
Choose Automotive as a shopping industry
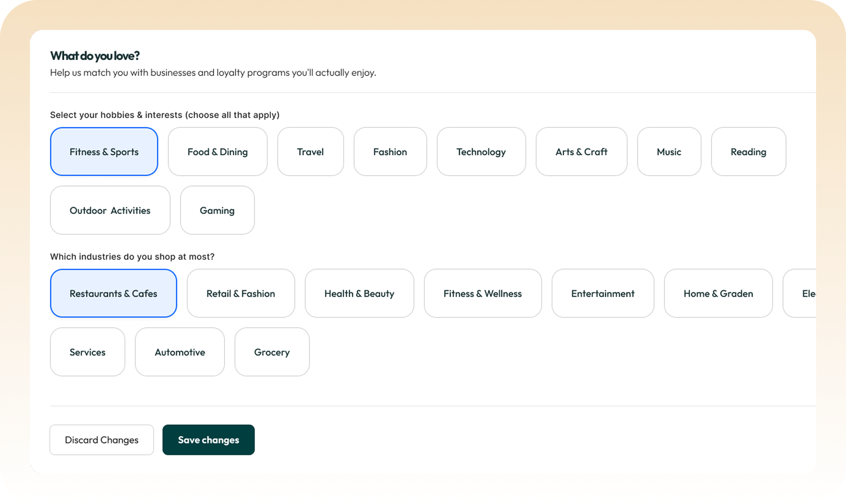point(180,352)
